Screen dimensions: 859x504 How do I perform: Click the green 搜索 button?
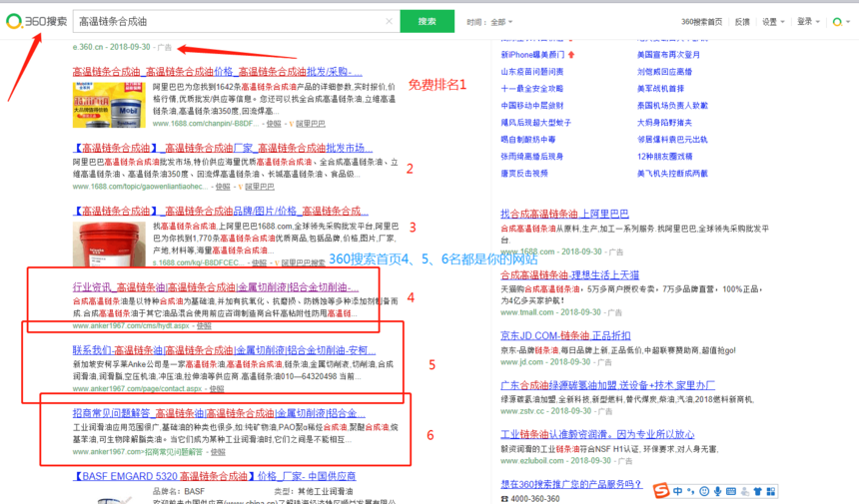(427, 21)
